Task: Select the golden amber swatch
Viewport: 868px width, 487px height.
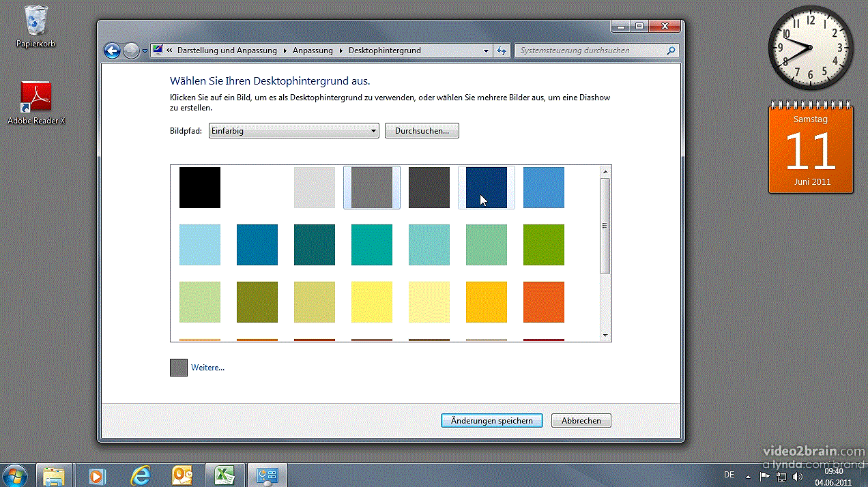Action: point(487,302)
